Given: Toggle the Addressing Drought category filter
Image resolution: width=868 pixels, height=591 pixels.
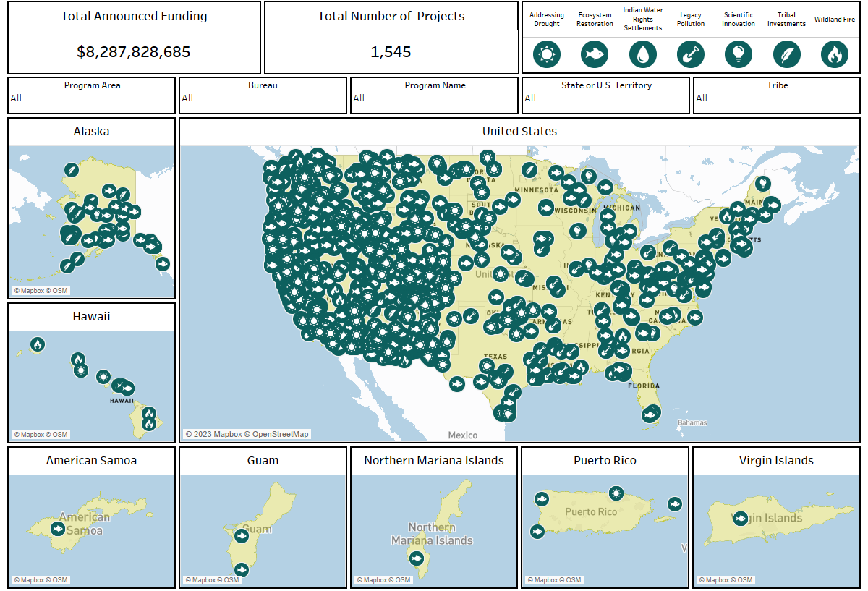Looking at the screenshot, I should pos(546,54).
